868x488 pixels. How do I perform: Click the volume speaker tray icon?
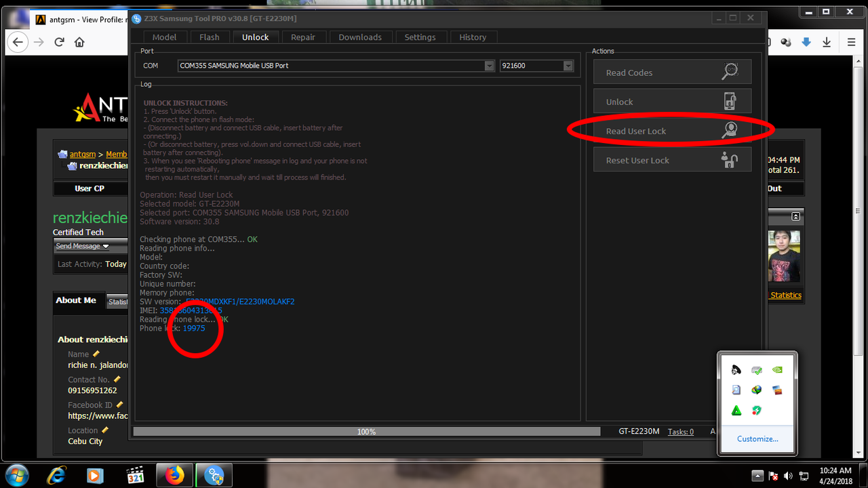tap(789, 476)
